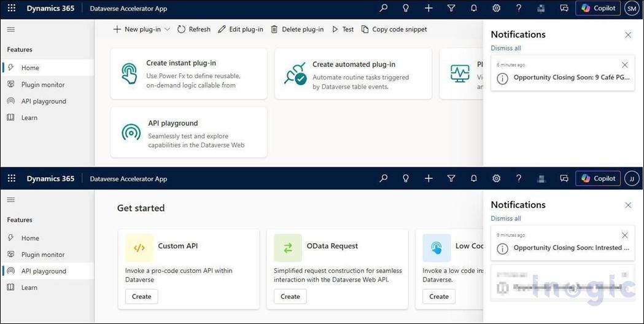644x324 pixels.
Task: Click notification bell in top window header
Action: [x=473, y=8]
